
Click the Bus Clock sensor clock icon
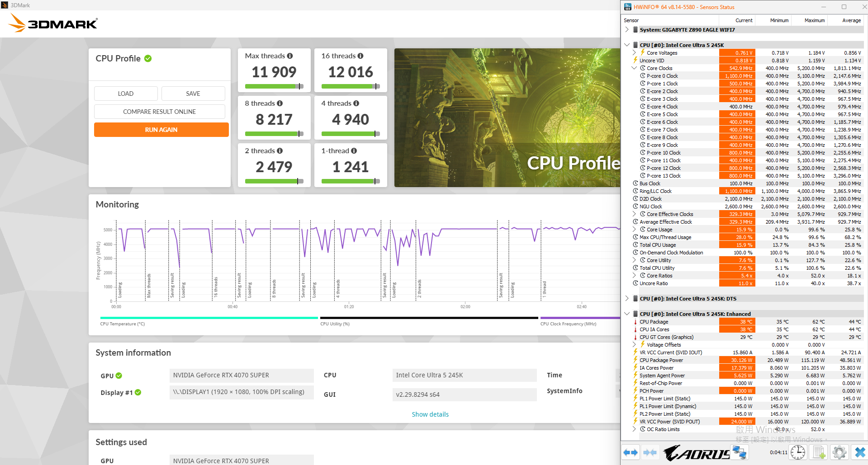(x=636, y=183)
